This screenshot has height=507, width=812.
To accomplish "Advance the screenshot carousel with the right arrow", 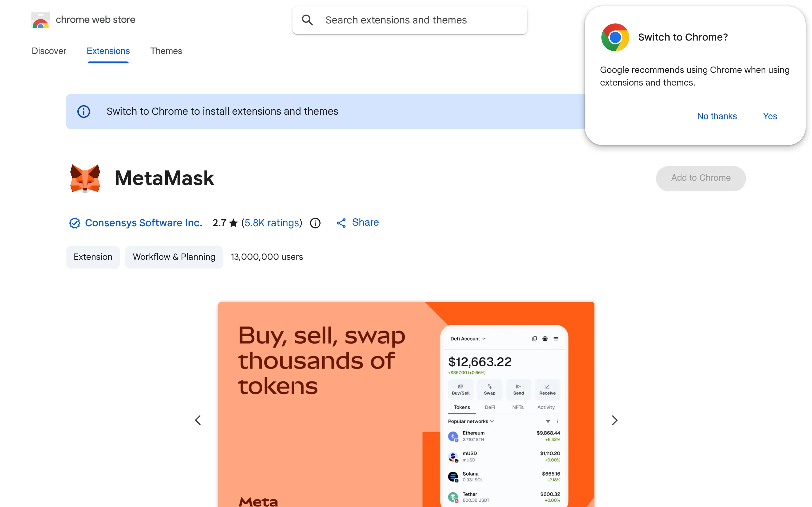I will [x=615, y=420].
